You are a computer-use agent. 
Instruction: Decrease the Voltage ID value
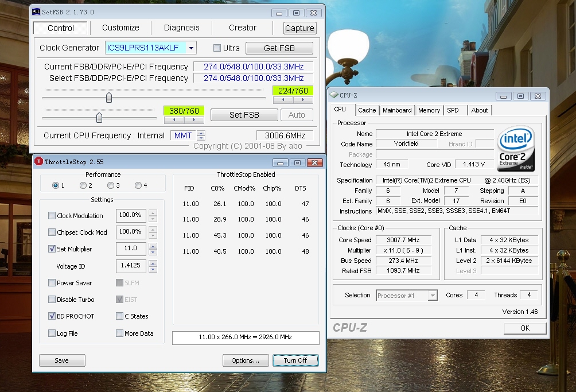coord(153,269)
